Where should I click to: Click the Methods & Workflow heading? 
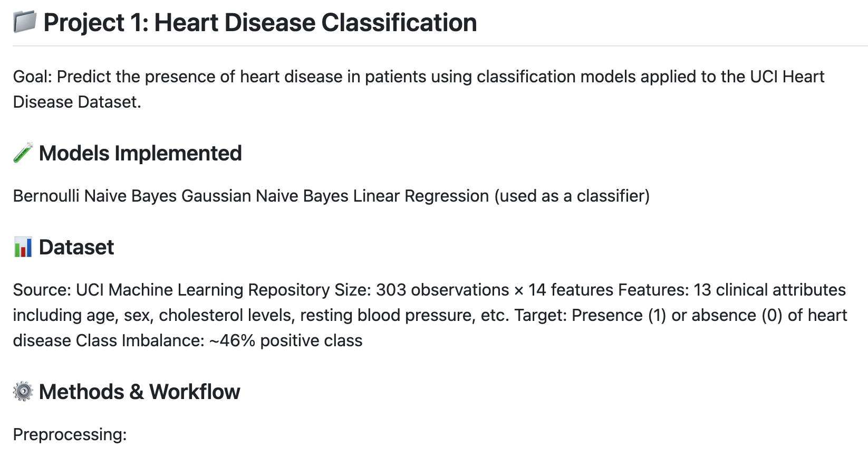coord(139,392)
